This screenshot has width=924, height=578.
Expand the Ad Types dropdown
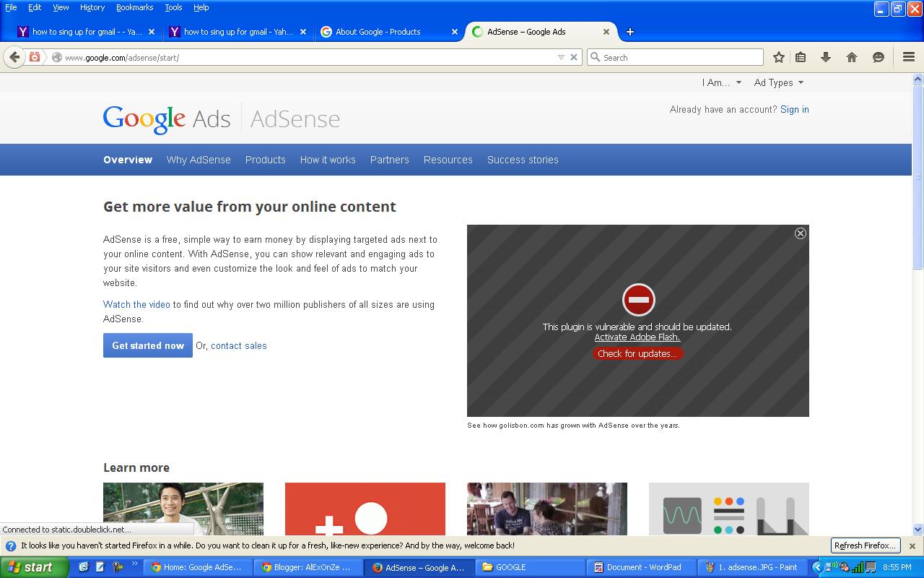click(779, 82)
